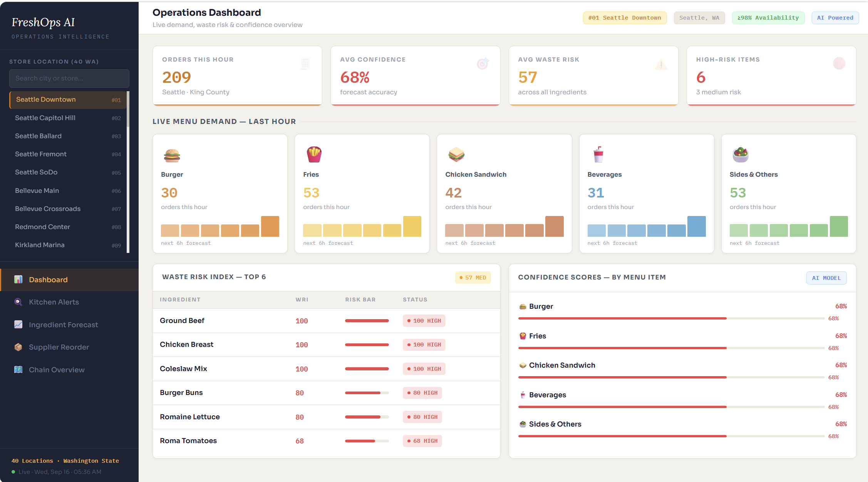Viewport: 868px width, 482px height.
Task: Click the target icon on Avg Confidence card
Action: (x=483, y=64)
